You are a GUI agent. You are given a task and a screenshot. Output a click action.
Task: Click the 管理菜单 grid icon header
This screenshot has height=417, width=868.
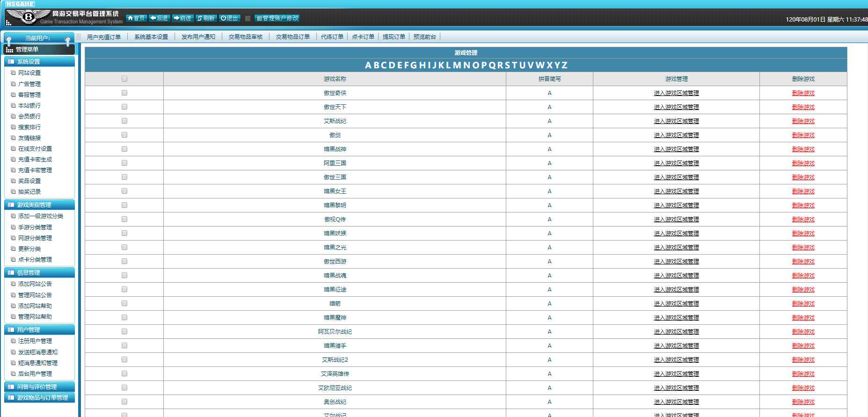[39, 49]
